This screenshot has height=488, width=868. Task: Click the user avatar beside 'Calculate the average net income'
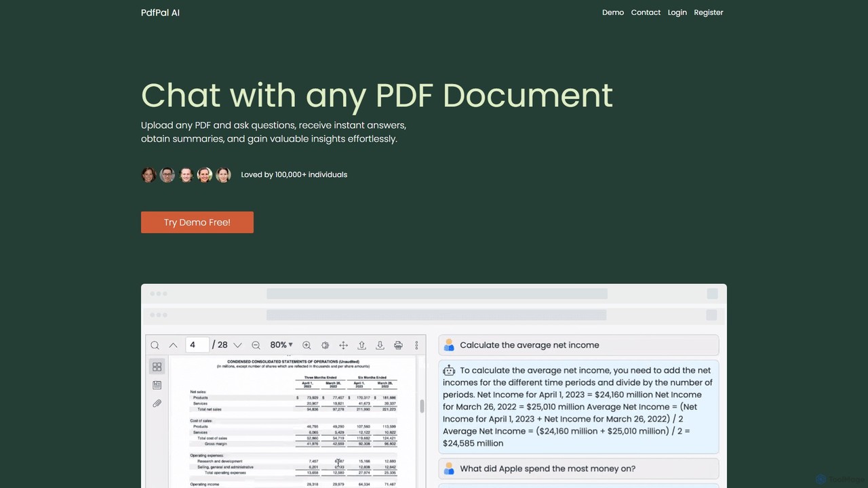(449, 345)
